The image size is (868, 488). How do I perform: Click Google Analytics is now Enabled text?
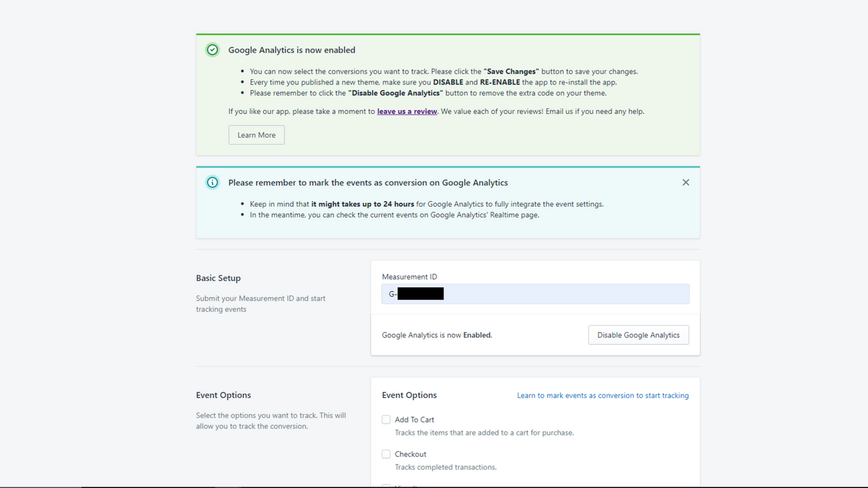pos(437,335)
